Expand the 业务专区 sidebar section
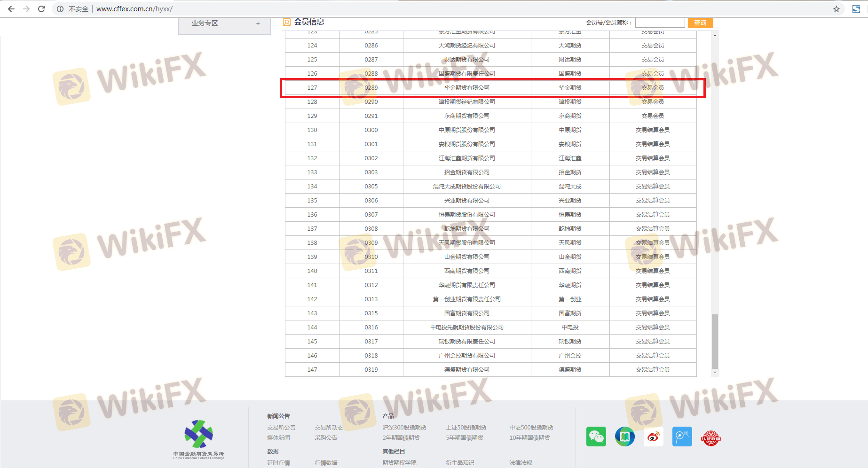 point(258,23)
